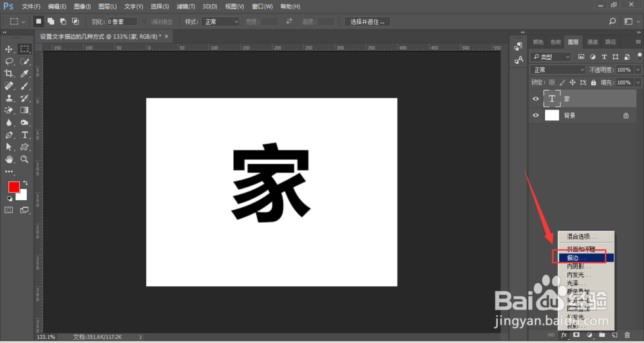Delete layer with trash icon
This screenshot has width=644, height=343.
point(627,335)
